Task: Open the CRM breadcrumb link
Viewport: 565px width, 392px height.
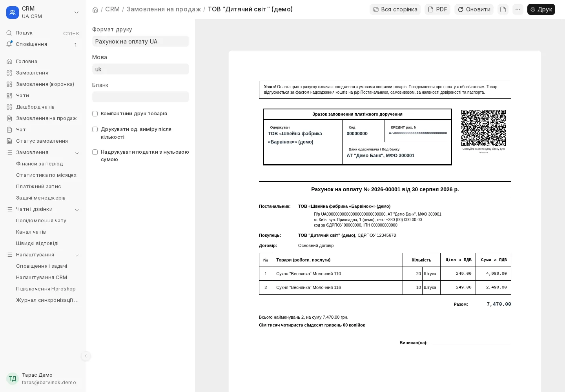Action: pos(112,9)
